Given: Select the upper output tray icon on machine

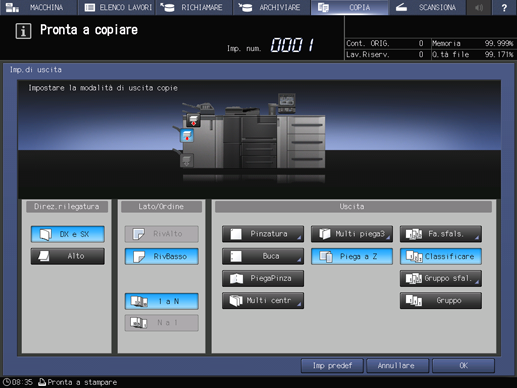Looking at the screenshot, I should tap(193, 120).
